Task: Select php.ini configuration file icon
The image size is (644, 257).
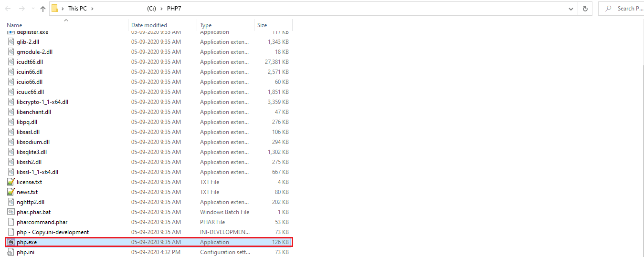Action: point(11,252)
